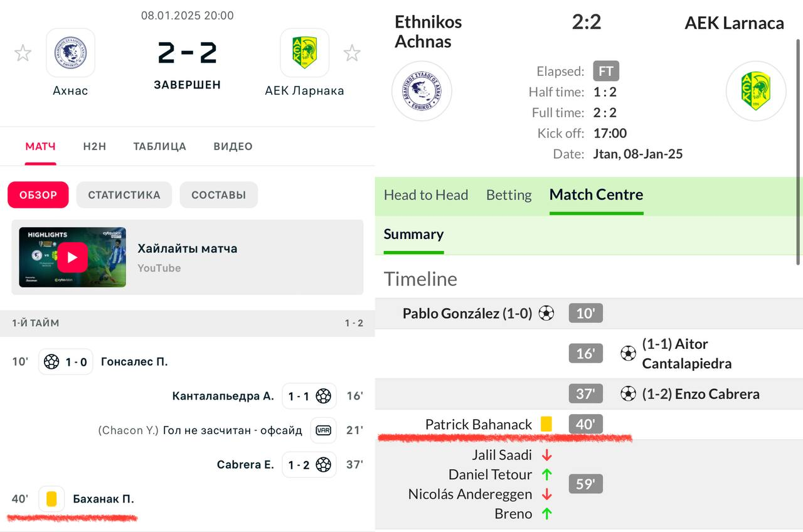Switch to the ТАБЛИЦА tab
803x532 pixels.
tap(159, 147)
